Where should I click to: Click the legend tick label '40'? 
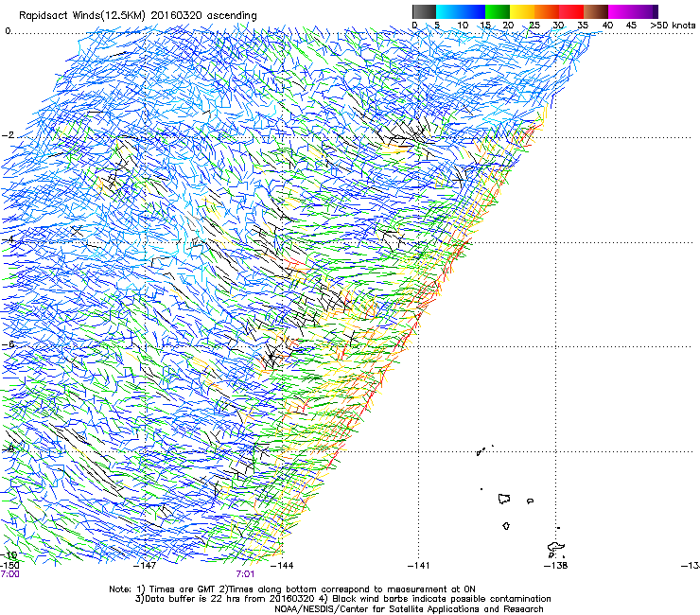point(607,26)
